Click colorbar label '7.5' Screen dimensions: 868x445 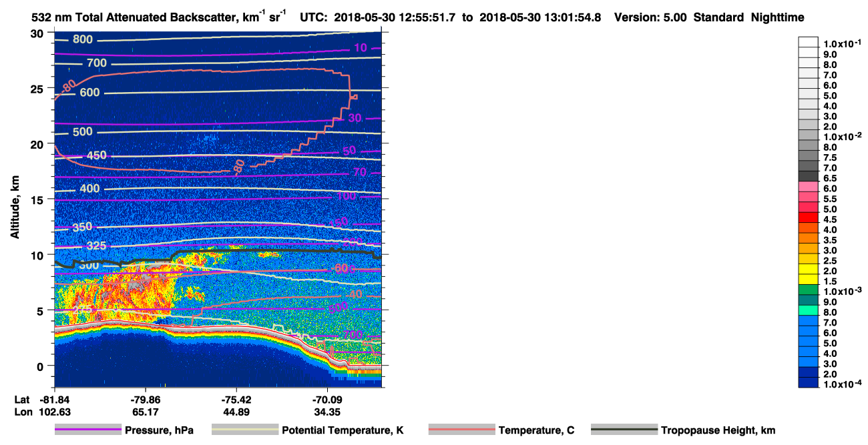coord(831,157)
